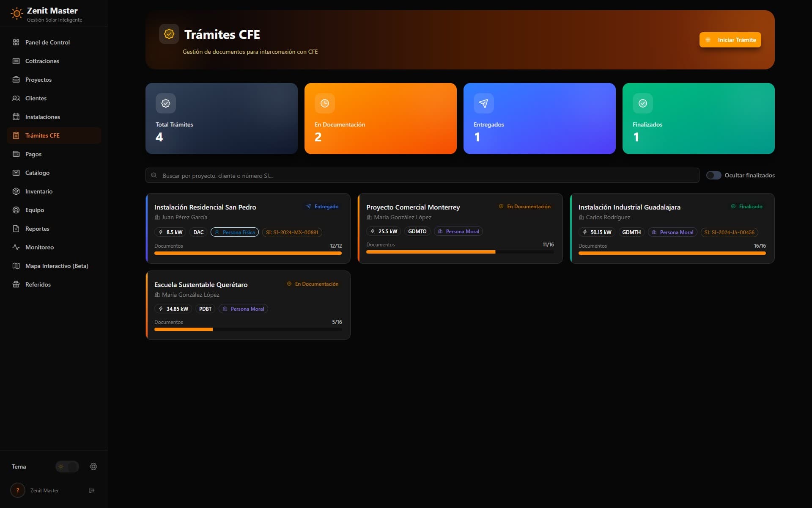Click the Entregados paper plane icon
Screen dimensions: 812x508
484,103
